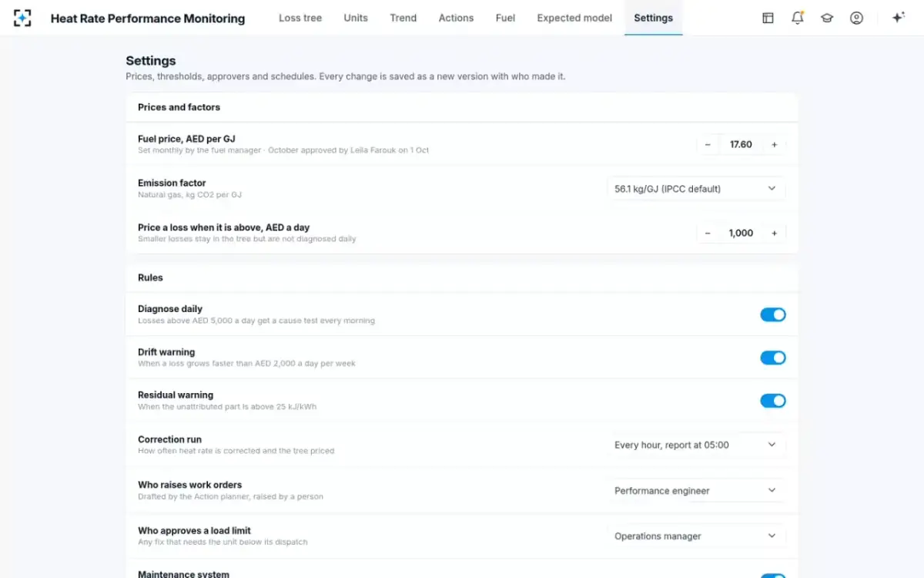Click Who raises work orders label
The width and height of the screenshot is (924, 578).
pyautogui.click(x=190, y=486)
